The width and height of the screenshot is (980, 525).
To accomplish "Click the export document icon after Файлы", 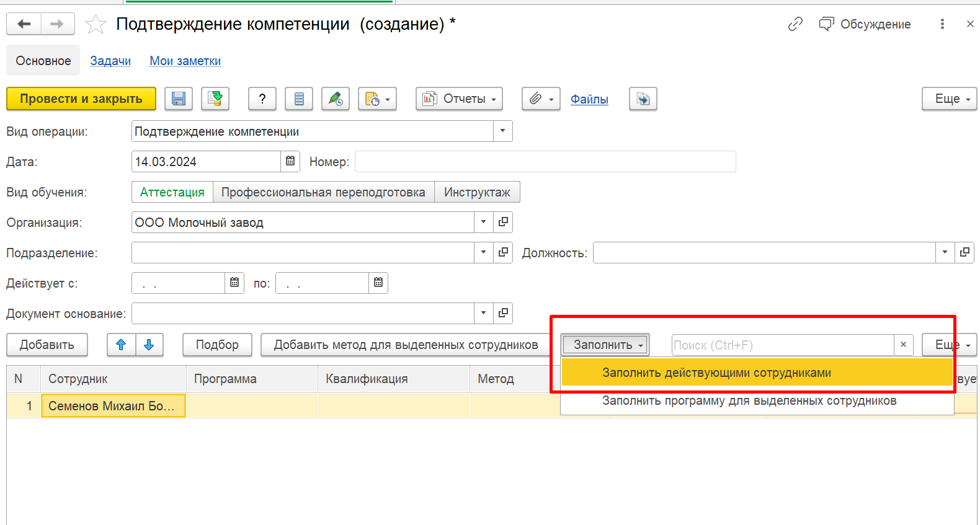I will click(643, 99).
